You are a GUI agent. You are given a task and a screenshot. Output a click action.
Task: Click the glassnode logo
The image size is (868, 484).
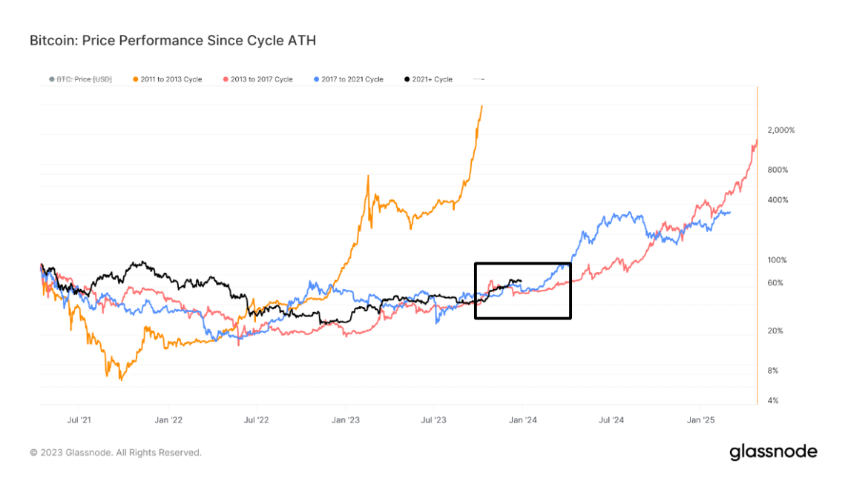point(773,451)
